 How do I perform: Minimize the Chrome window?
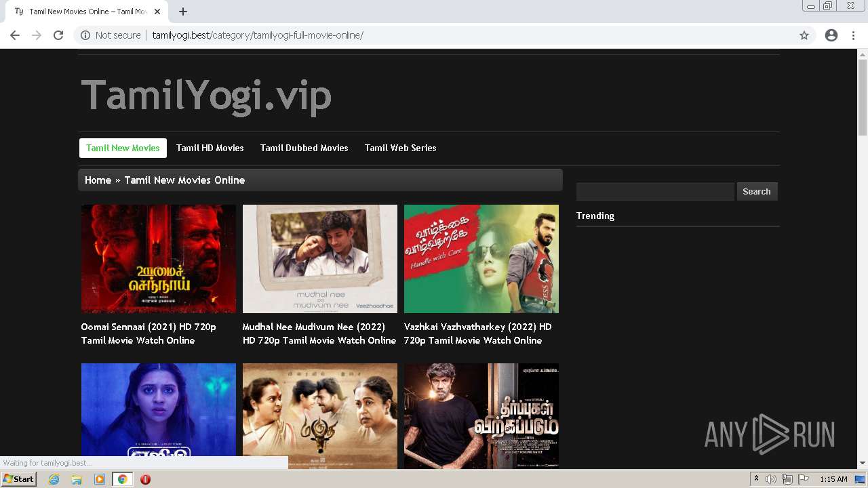pos(811,6)
